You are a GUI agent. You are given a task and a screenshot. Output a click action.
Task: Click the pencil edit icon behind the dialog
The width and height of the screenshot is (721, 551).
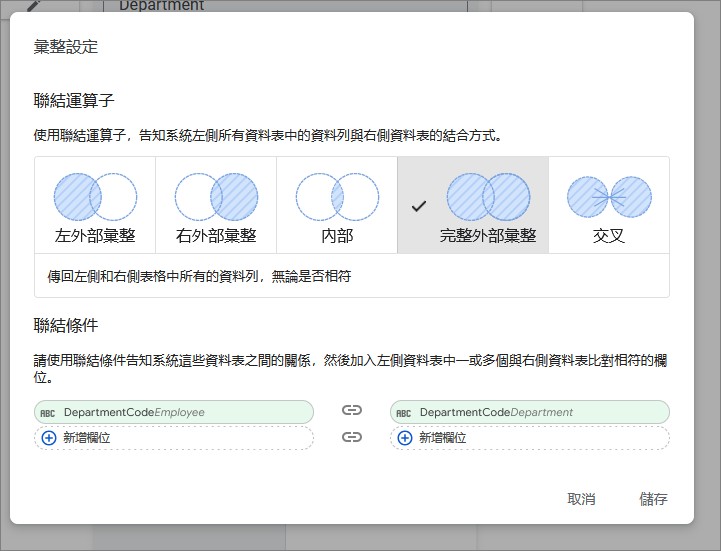pos(33,5)
